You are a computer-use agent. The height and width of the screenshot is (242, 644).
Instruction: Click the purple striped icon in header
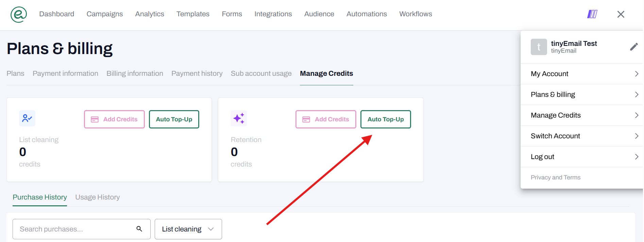pyautogui.click(x=592, y=14)
